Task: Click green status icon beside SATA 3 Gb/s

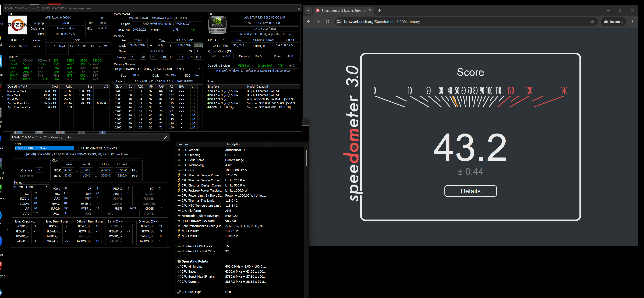Action: (208, 99)
